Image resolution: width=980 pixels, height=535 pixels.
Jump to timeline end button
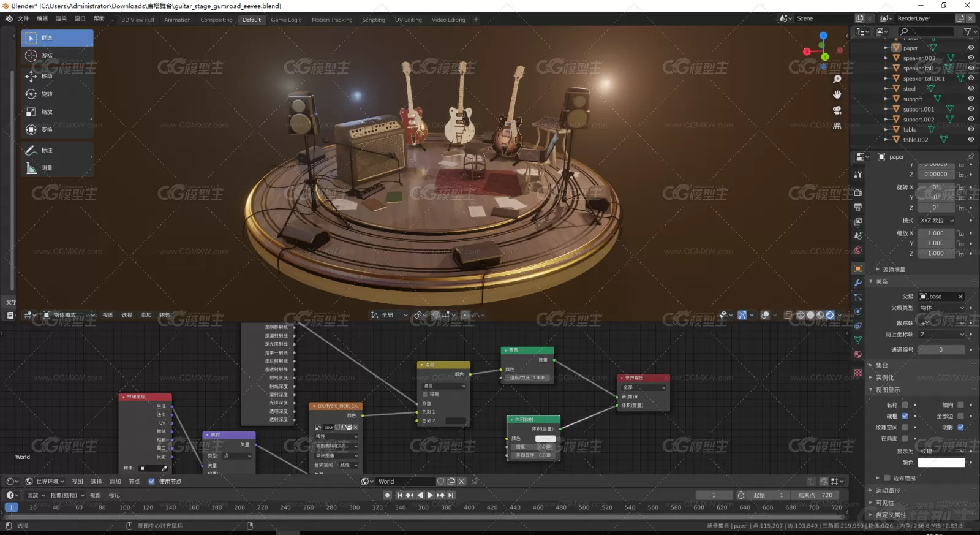click(451, 495)
